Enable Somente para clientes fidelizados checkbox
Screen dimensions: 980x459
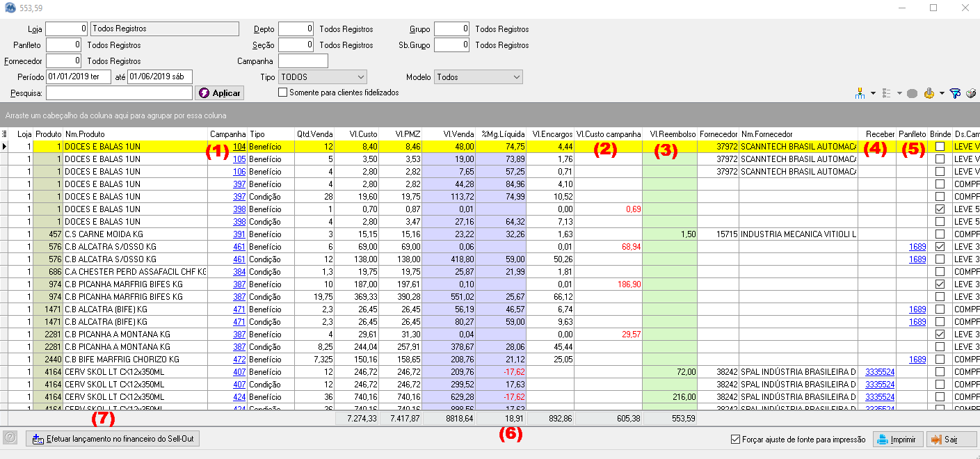click(x=282, y=92)
